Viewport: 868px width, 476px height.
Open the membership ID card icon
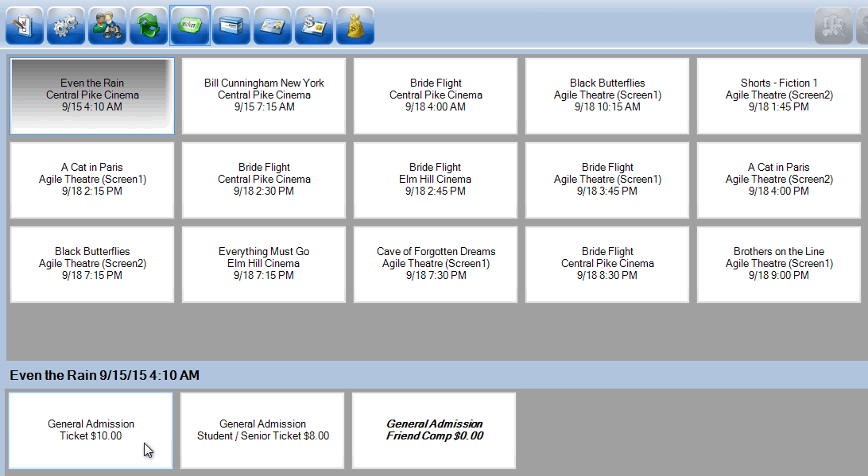click(272, 25)
